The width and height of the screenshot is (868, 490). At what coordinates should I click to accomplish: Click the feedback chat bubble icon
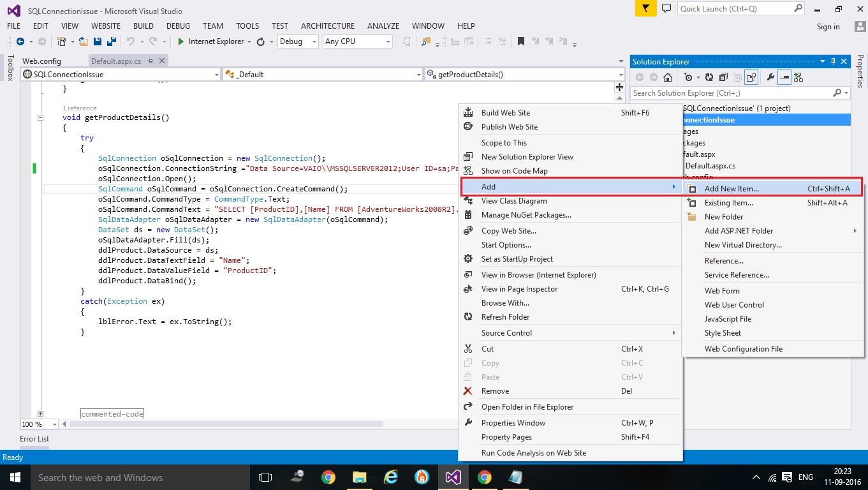point(666,8)
